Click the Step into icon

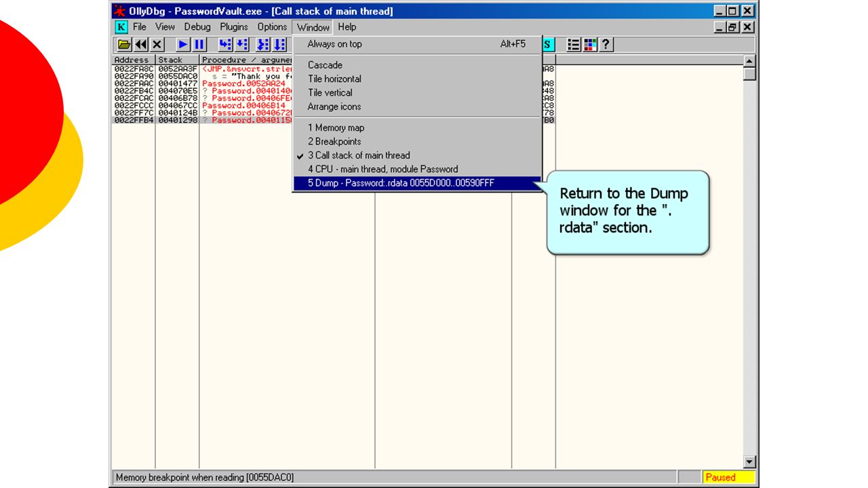pyautogui.click(x=225, y=45)
